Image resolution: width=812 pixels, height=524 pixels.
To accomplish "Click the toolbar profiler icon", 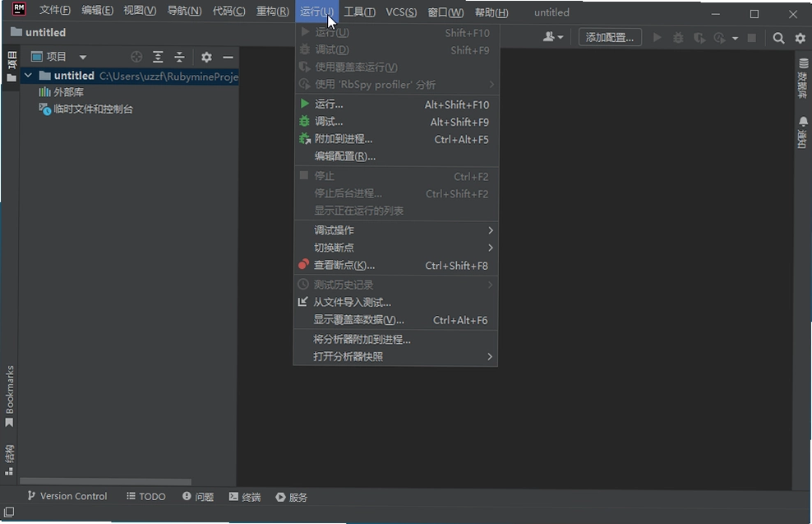I will tap(719, 38).
